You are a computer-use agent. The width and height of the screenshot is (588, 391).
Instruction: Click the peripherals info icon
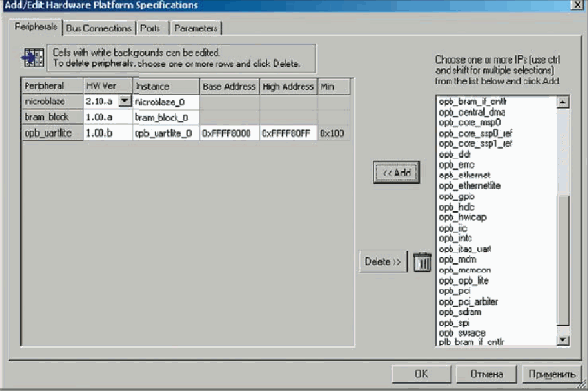point(35,59)
